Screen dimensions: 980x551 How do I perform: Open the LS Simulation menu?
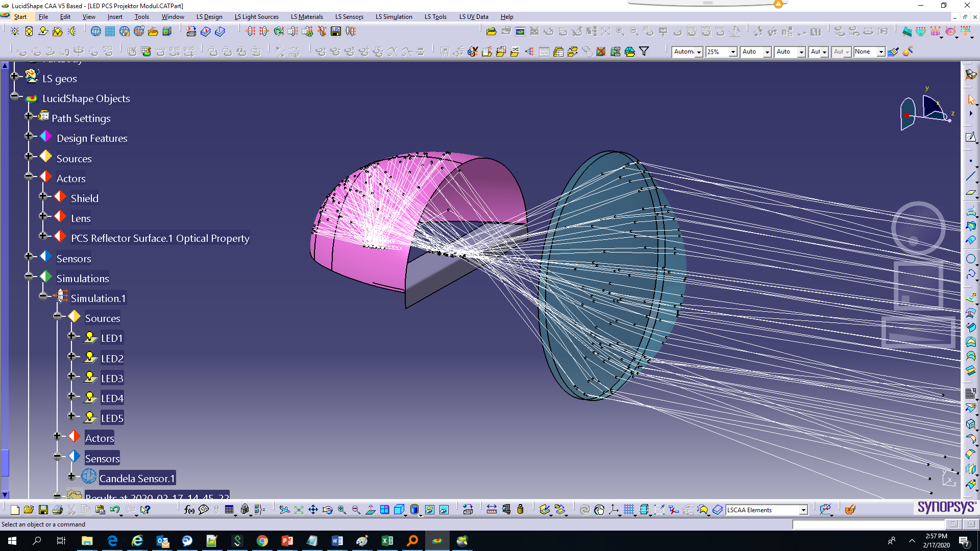pos(394,17)
